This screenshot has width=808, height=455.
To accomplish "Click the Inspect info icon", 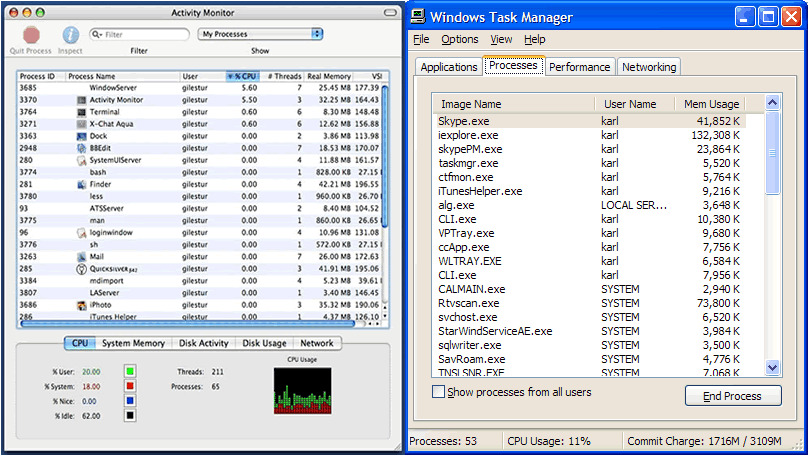I will 71,35.
